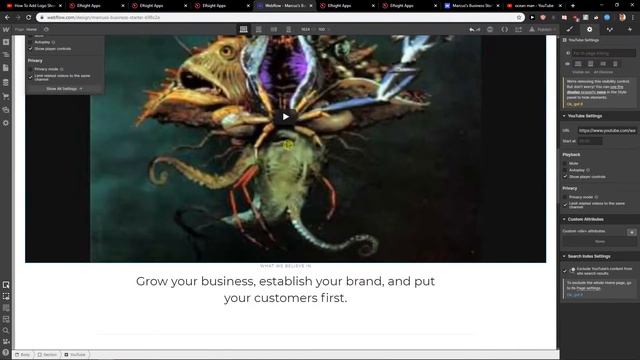Enable Privacy mode checkbox in right panel
640x360 pixels.
(565, 197)
